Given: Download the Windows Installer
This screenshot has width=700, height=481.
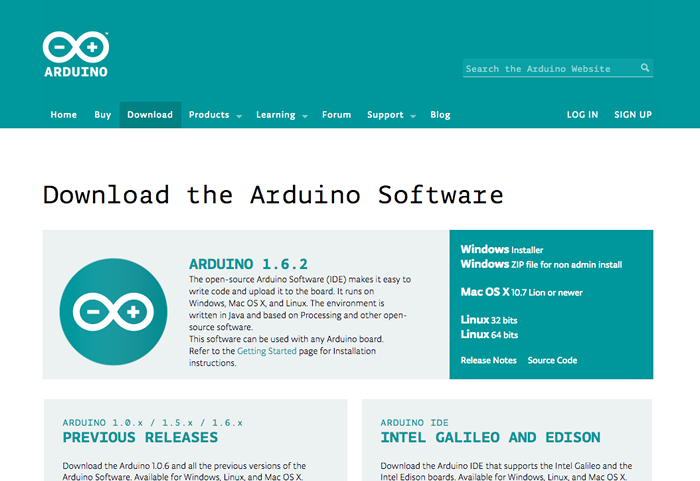Looking at the screenshot, I should coord(502,249).
